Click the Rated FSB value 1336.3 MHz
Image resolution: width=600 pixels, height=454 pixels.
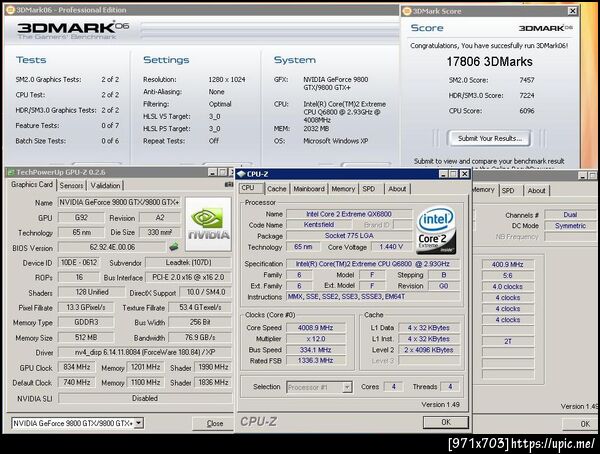[x=316, y=360]
